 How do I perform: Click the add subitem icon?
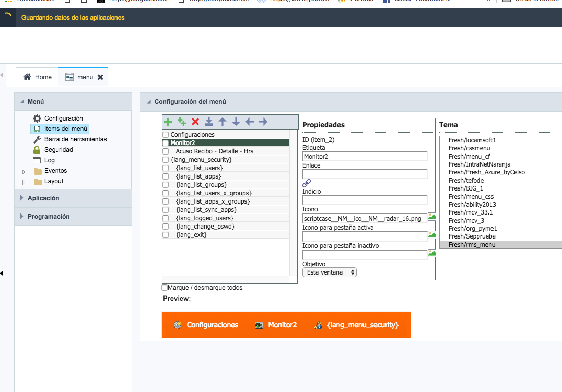(x=182, y=122)
